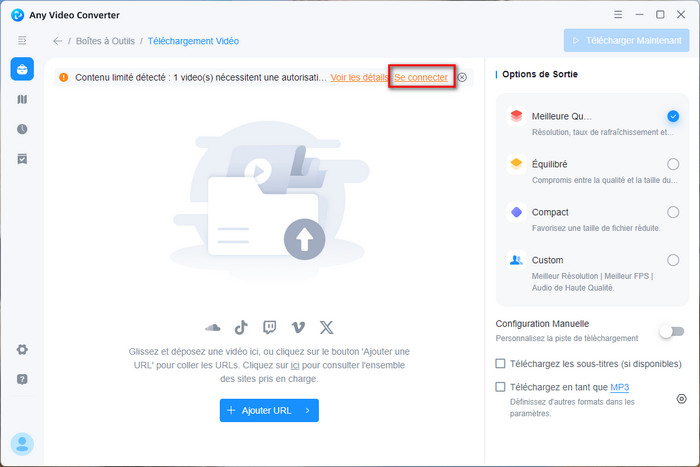Select the Compact output option
Image resolution: width=700 pixels, height=467 pixels.
pos(673,212)
